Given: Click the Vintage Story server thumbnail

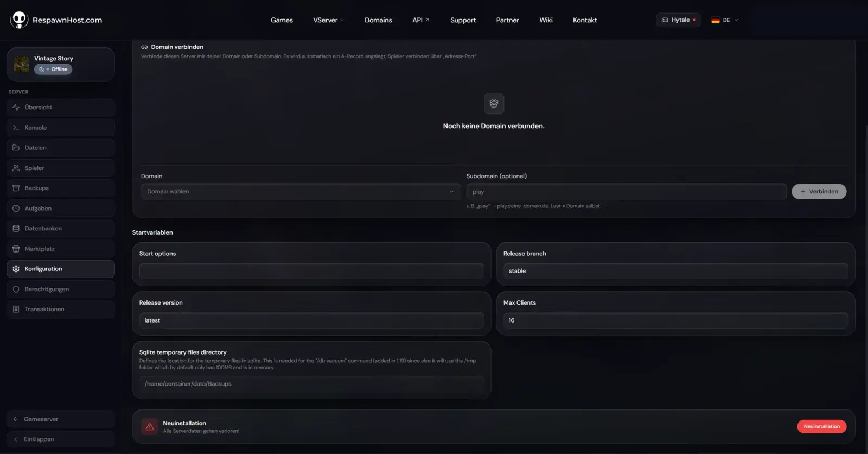Looking at the screenshot, I should [22, 64].
